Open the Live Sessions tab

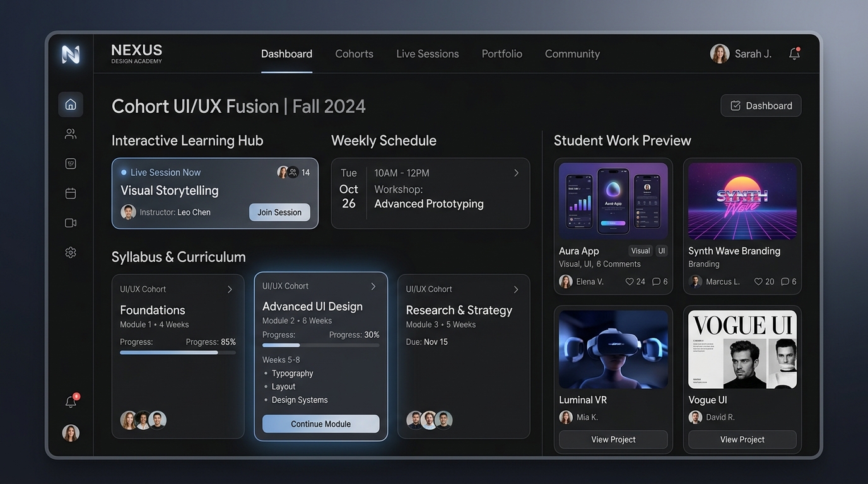[x=428, y=54]
